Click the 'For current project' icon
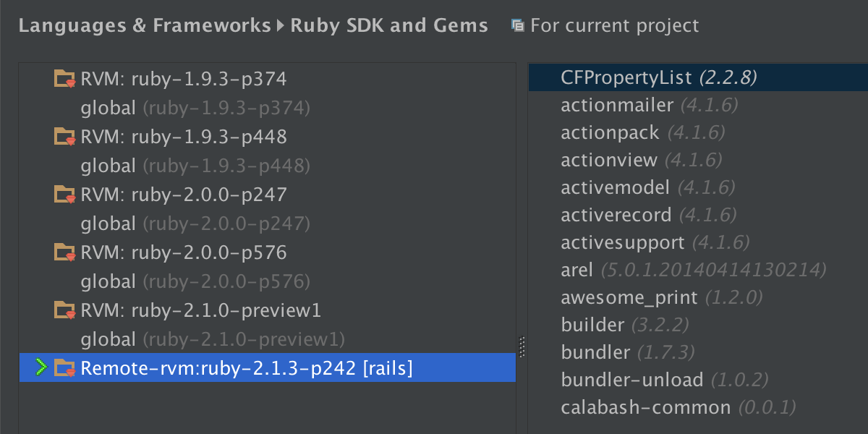Viewport: 868px width, 434px height. pyautogui.click(x=517, y=26)
